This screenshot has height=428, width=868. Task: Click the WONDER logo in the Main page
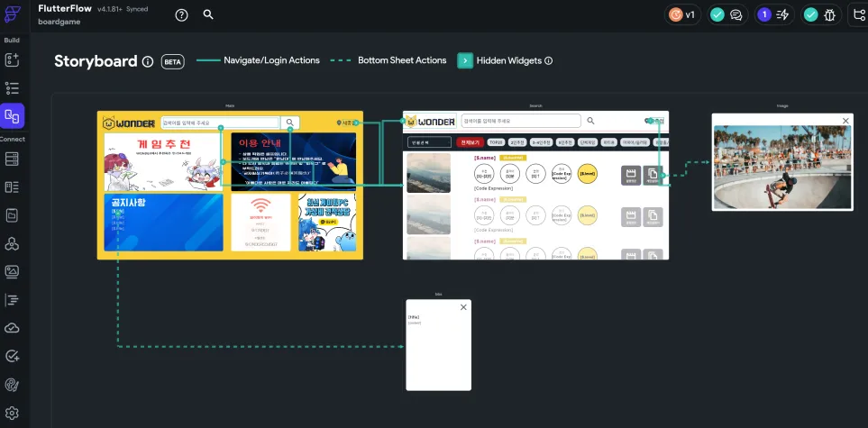129,123
